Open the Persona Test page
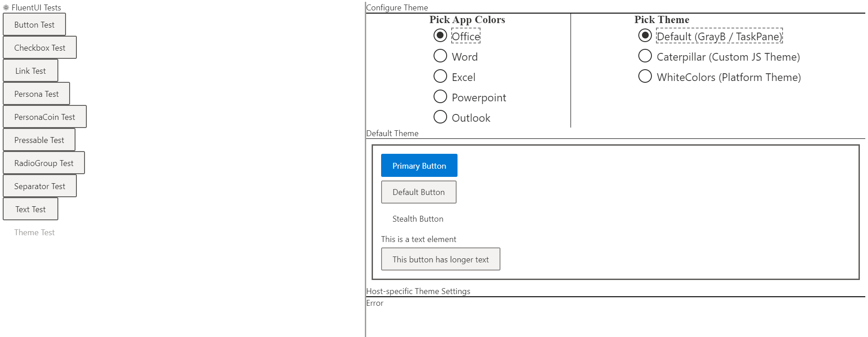Image resolution: width=868 pixels, height=337 pixels. [x=36, y=94]
